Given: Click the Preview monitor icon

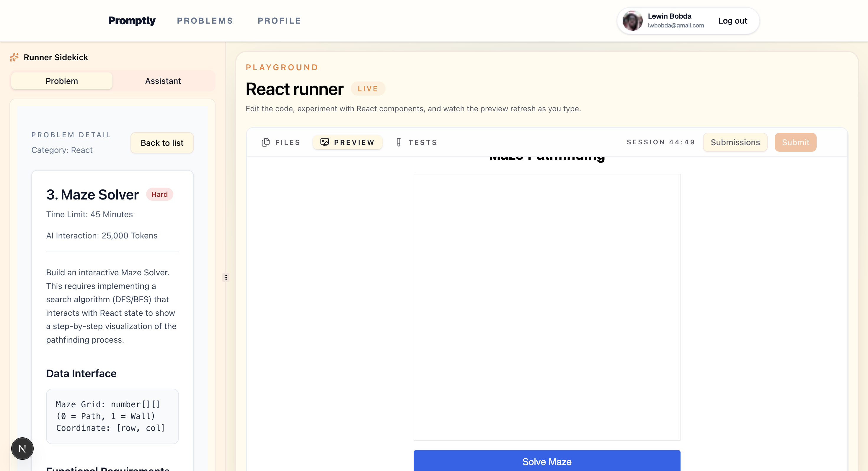Looking at the screenshot, I should [x=324, y=142].
